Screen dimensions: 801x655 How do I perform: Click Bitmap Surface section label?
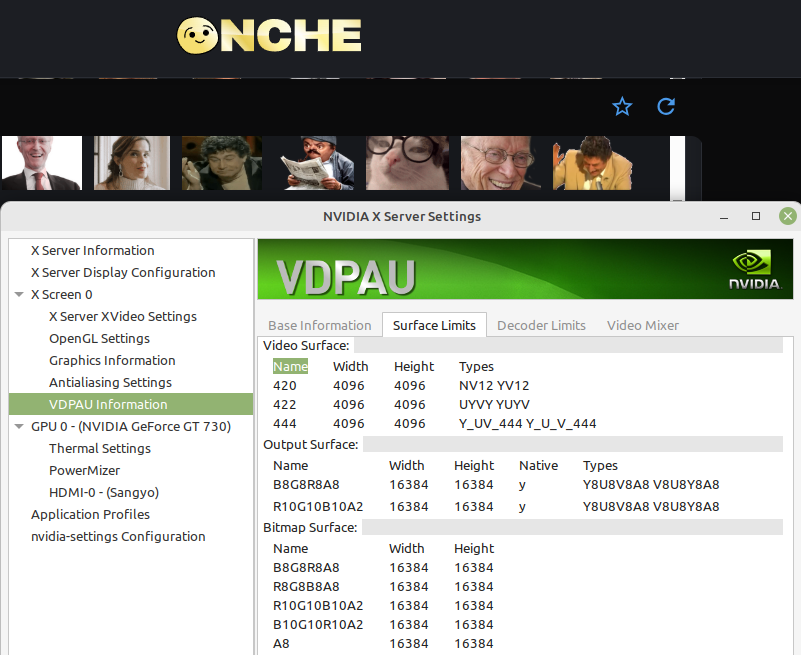click(x=310, y=527)
